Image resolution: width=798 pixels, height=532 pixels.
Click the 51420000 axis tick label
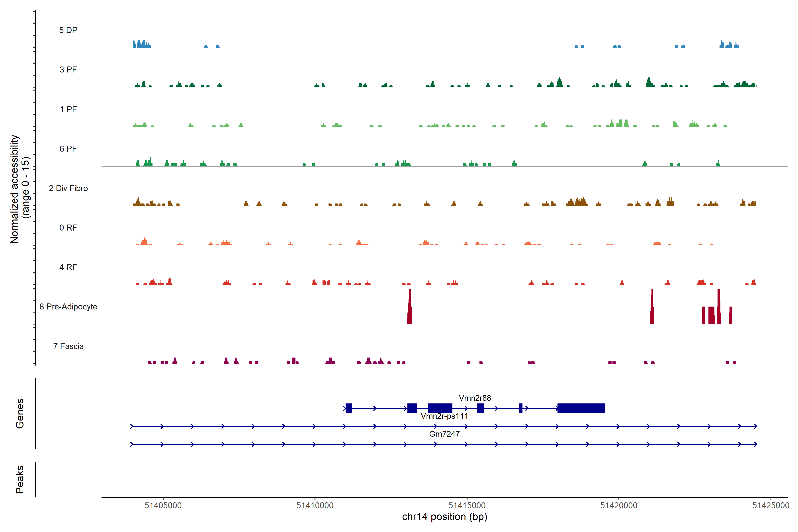(618, 505)
